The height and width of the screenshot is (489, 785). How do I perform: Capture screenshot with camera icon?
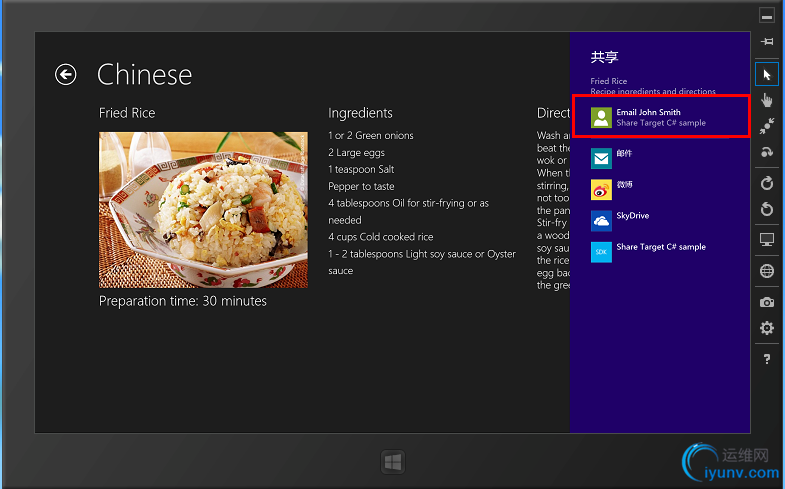766,302
